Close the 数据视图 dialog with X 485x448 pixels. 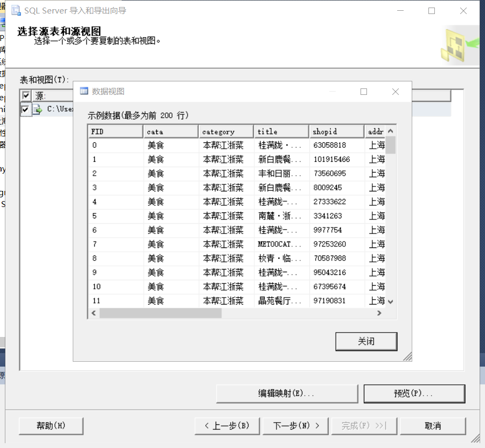(x=396, y=92)
